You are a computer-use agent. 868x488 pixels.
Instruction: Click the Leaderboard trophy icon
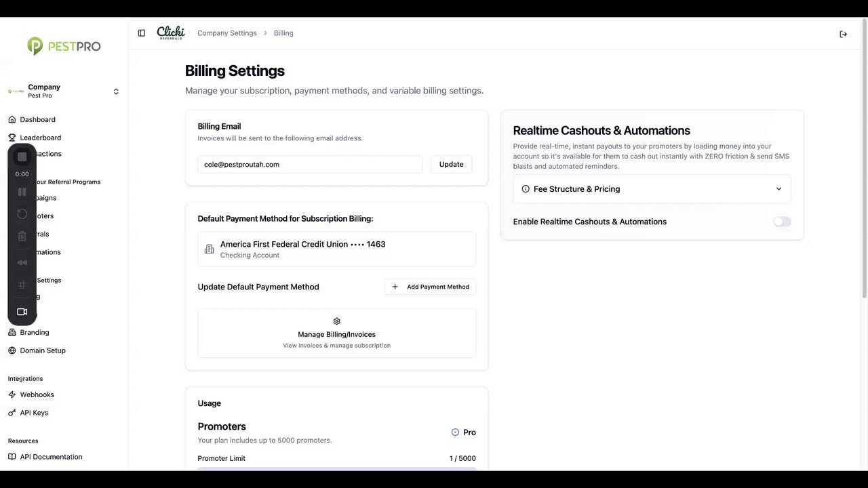tap(12, 138)
